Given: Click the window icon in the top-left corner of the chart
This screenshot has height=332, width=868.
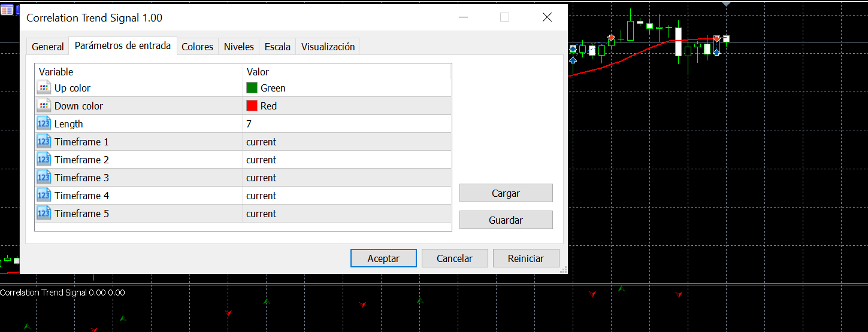Looking at the screenshot, I should [7, 10].
